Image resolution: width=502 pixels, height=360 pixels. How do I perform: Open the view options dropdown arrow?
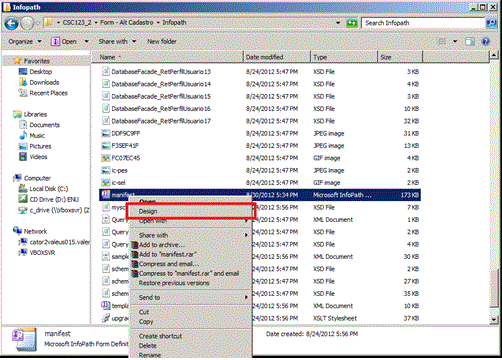[455, 41]
